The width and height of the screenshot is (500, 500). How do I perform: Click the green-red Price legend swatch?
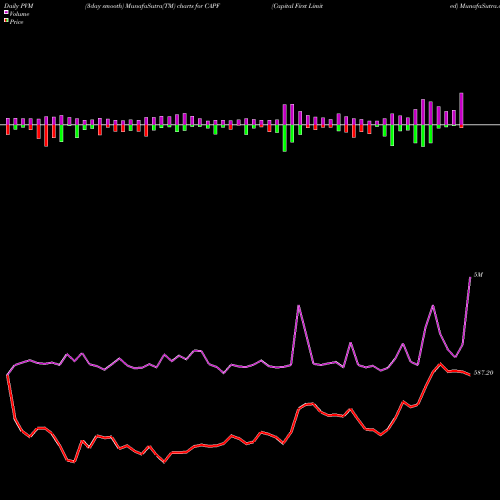click(6, 20)
